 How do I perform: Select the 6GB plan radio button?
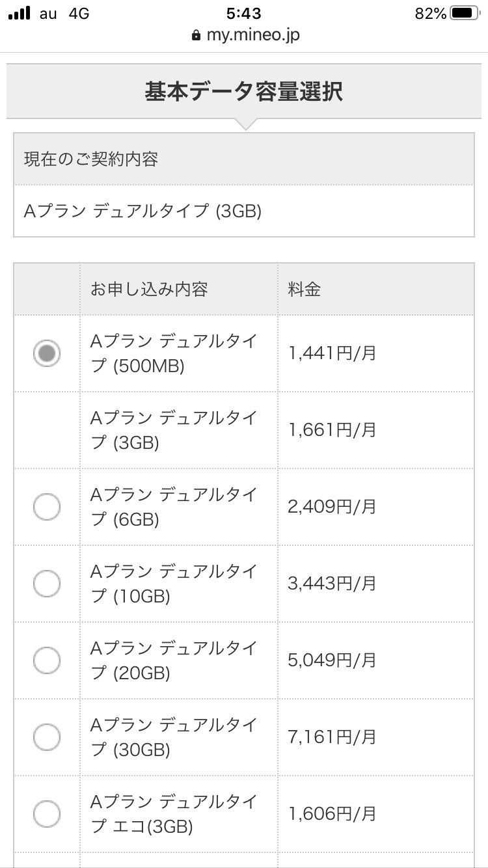(47, 507)
